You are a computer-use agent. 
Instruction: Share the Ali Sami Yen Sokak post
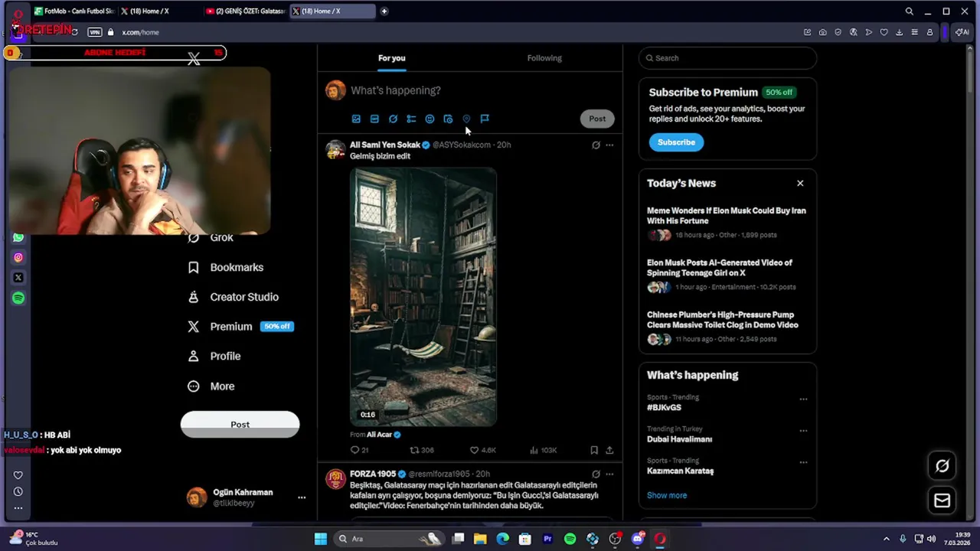(609, 450)
